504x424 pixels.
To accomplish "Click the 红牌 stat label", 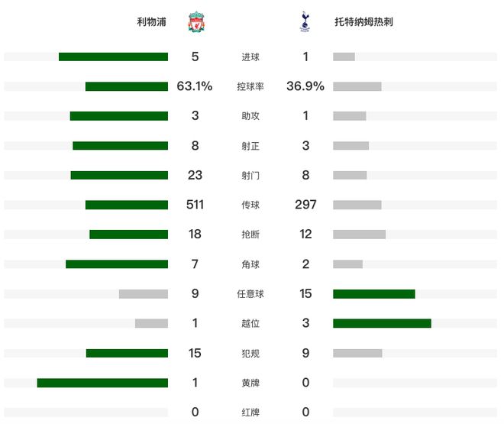I will [250, 413].
